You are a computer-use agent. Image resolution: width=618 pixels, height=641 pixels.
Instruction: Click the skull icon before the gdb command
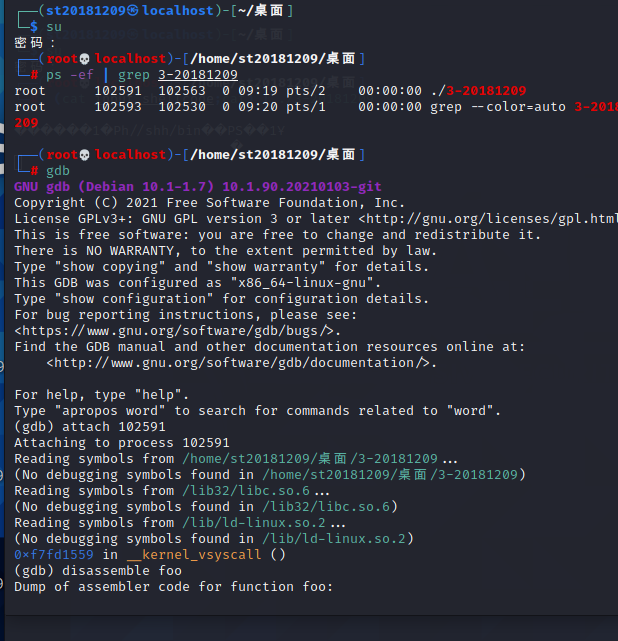(84, 155)
